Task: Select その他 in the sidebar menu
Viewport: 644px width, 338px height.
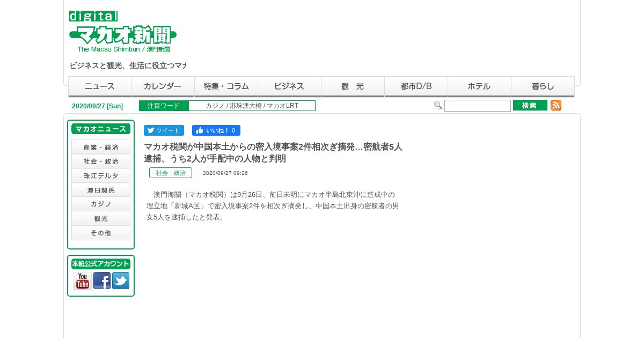Action: click(101, 233)
